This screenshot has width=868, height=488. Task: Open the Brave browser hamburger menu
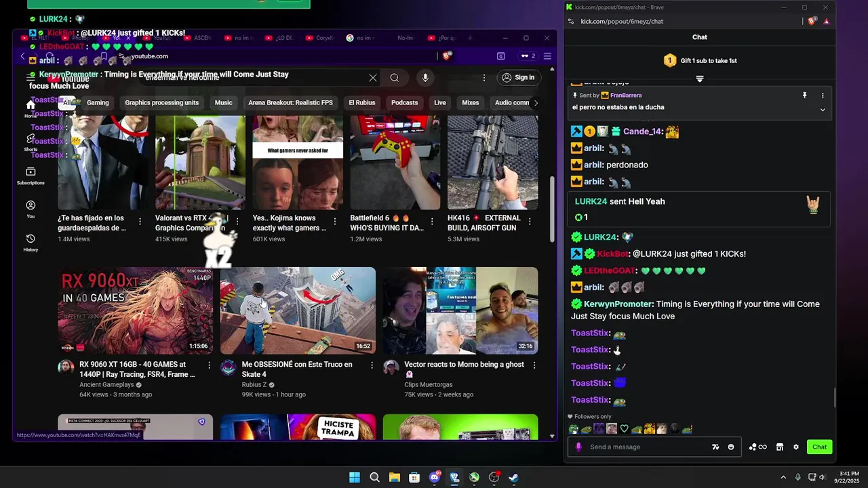pyautogui.click(x=547, y=56)
